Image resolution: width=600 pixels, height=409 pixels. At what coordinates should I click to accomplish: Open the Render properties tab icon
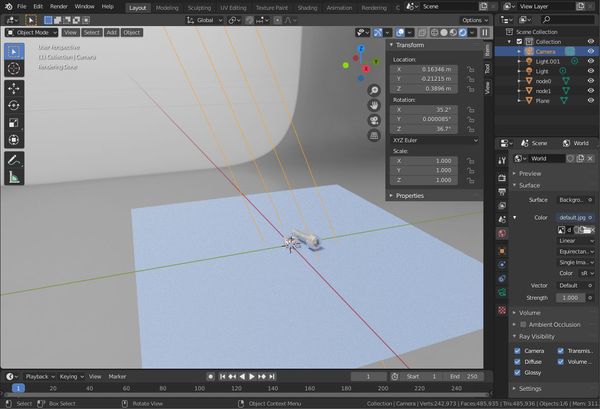click(502, 178)
